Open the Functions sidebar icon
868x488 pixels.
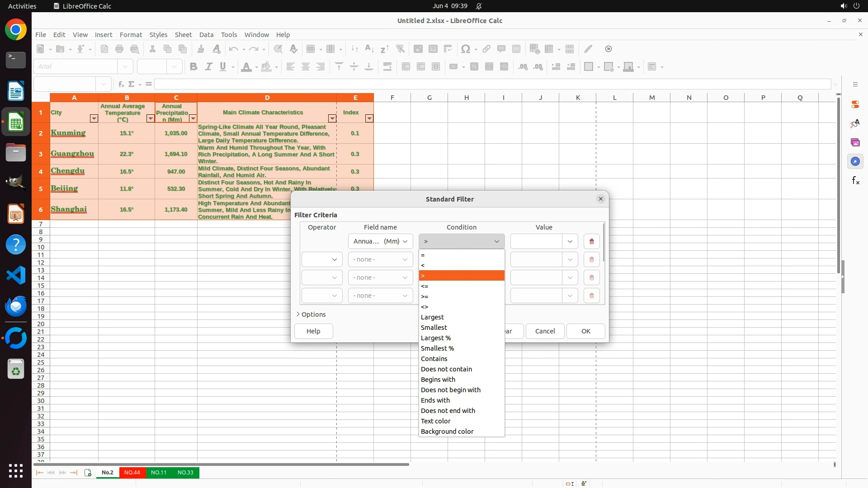tap(855, 181)
